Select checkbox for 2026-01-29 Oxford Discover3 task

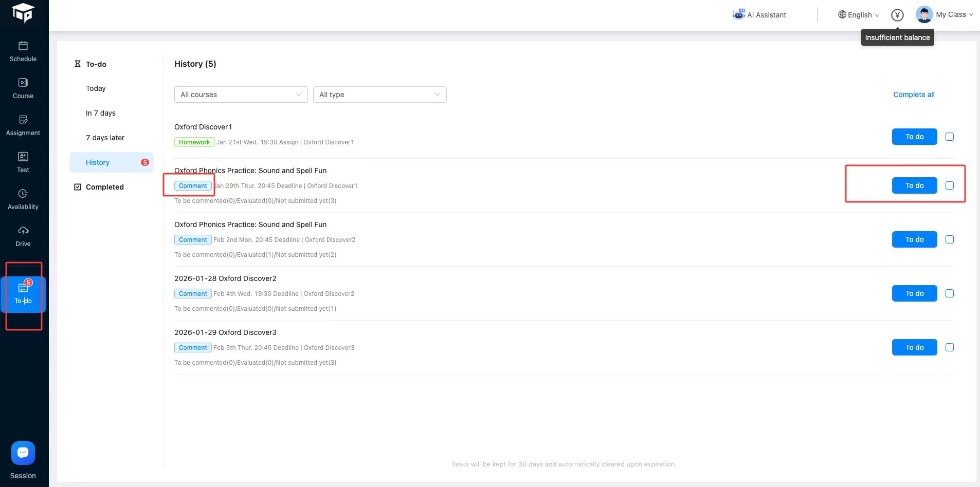(950, 347)
